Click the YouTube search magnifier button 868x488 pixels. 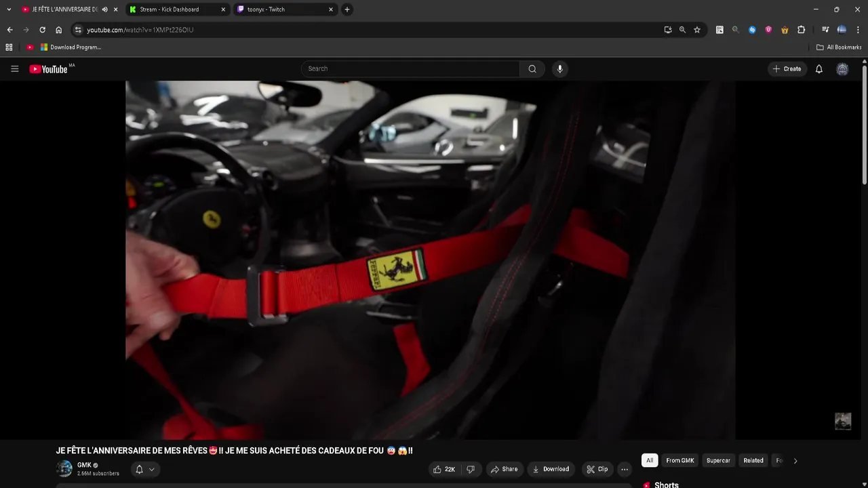(532, 68)
